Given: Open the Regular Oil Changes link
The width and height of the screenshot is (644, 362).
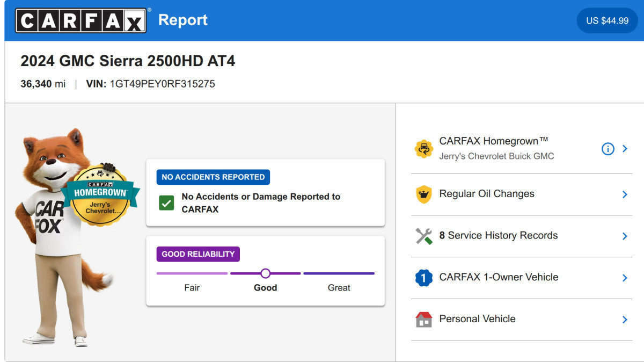Looking at the screenshot, I should pyautogui.click(x=487, y=194).
